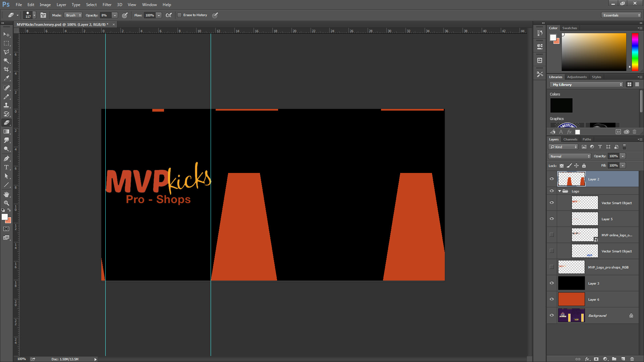Select the Path Selection tool
644x362 pixels.
click(x=6, y=176)
